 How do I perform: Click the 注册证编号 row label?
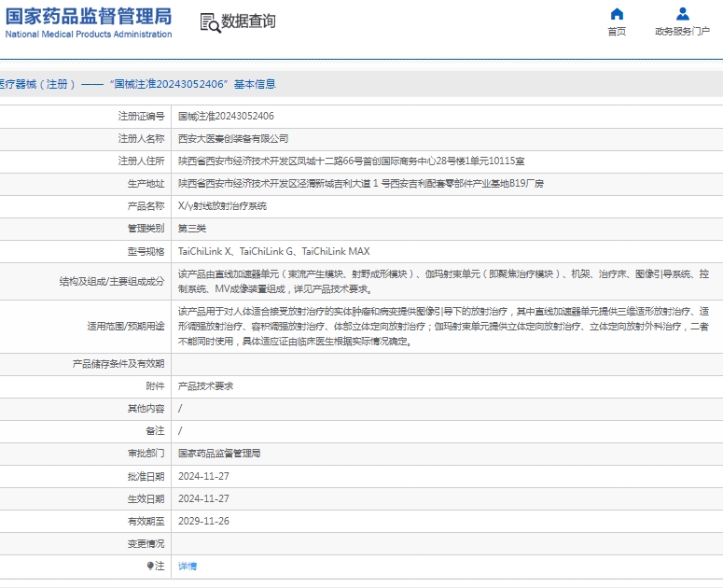pyautogui.click(x=141, y=117)
